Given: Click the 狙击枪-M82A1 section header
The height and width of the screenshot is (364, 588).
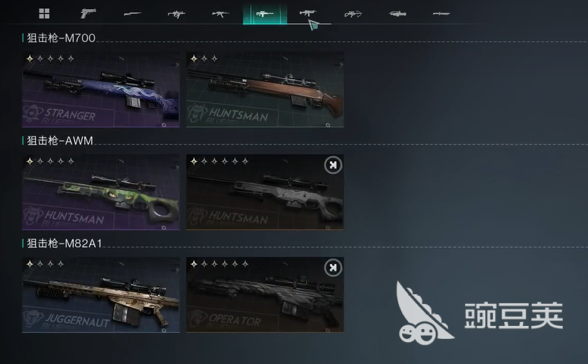Looking at the screenshot, I should pos(64,243).
